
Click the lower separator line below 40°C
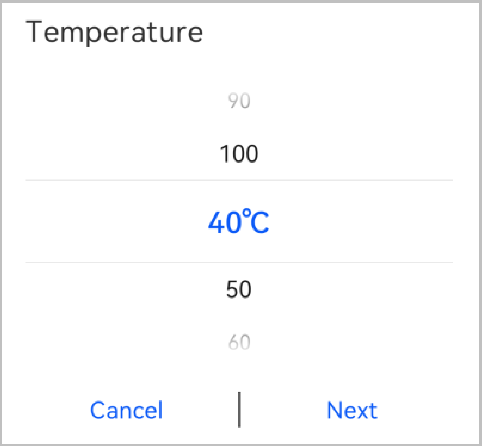tap(239, 262)
